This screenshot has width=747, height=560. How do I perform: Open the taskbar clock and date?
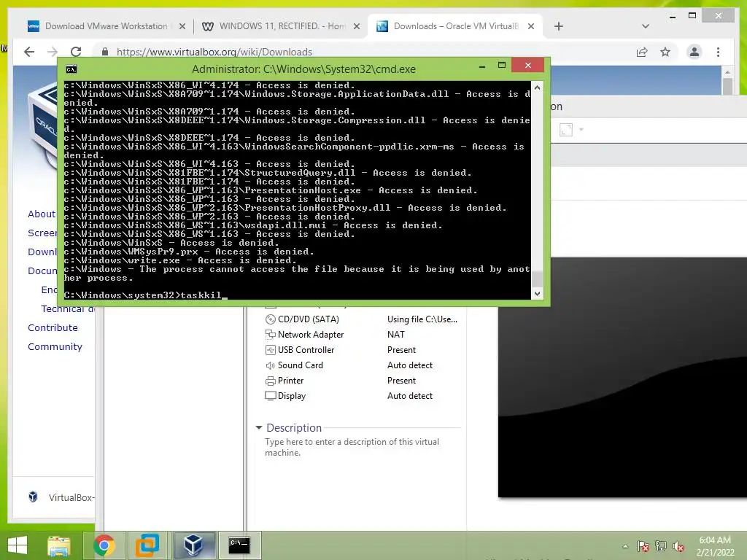[715, 546]
